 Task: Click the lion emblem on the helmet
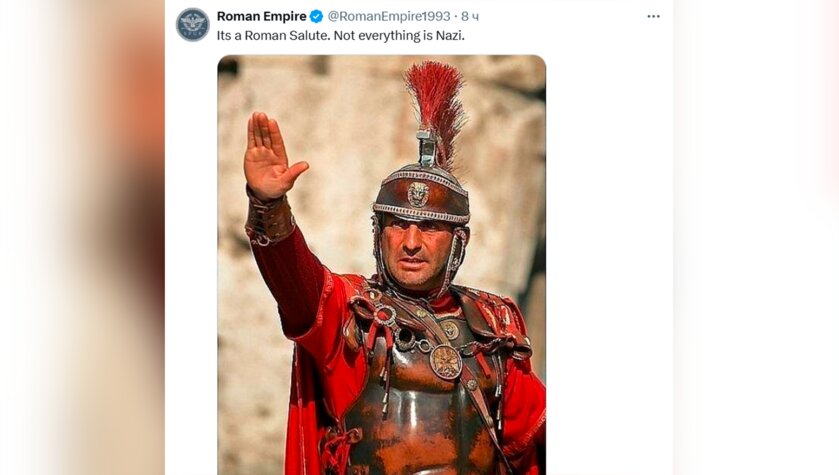click(x=418, y=193)
